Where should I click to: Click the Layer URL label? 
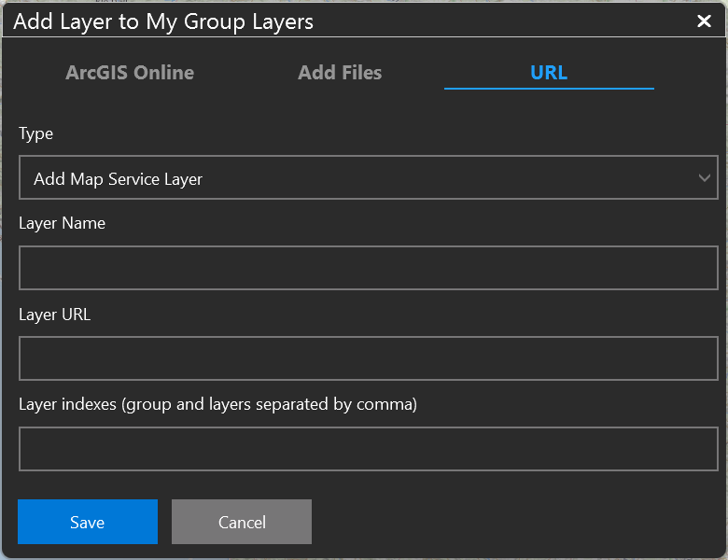click(x=55, y=315)
